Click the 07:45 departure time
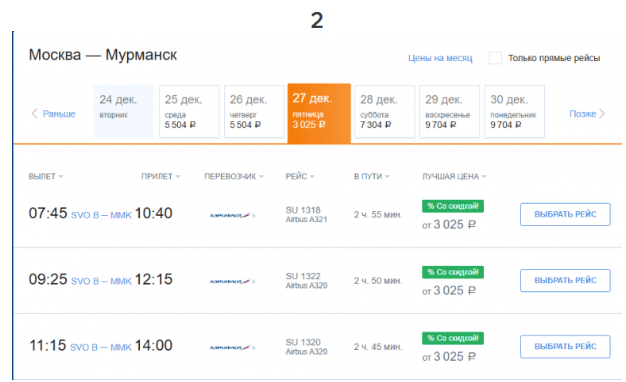This screenshot has height=382, width=626. tap(48, 213)
